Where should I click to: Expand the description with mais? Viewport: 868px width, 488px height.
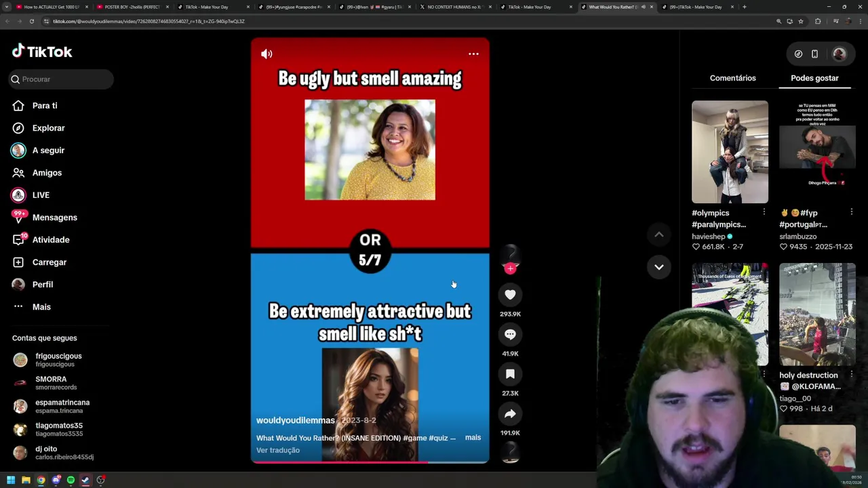[x=473, y=438]
